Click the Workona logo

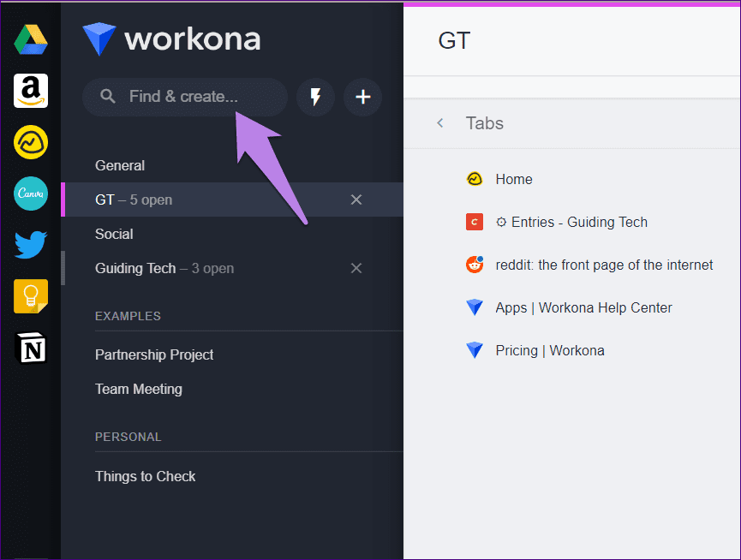tap(171, 39)
